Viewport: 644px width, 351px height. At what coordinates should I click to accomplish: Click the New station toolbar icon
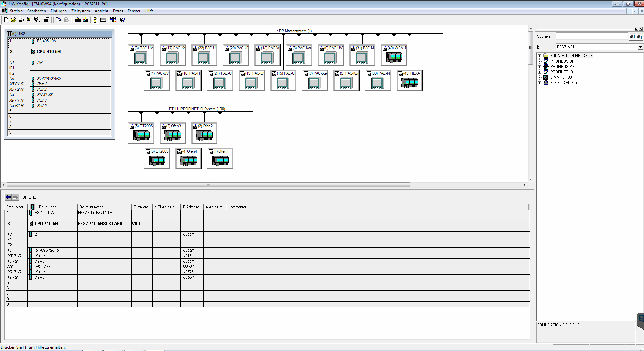click(6, 20)
